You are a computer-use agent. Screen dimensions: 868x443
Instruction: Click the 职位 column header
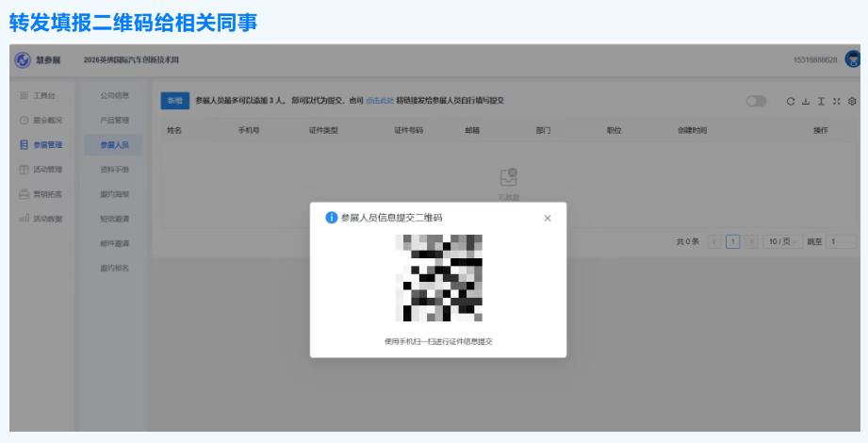click(614, 131)
